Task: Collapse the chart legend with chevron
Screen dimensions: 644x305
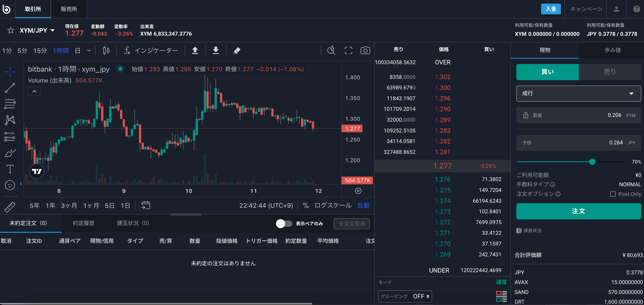Action: point(34,91)
